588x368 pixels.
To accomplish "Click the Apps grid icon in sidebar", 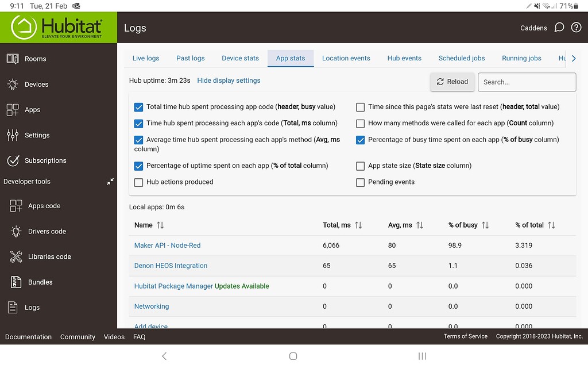I will (x=13, y=110).
